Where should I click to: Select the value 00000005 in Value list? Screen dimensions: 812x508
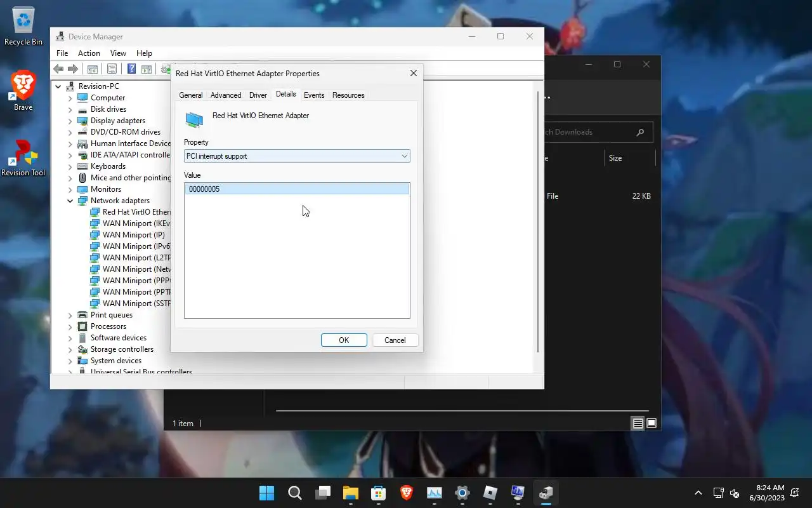coord(297,189)
